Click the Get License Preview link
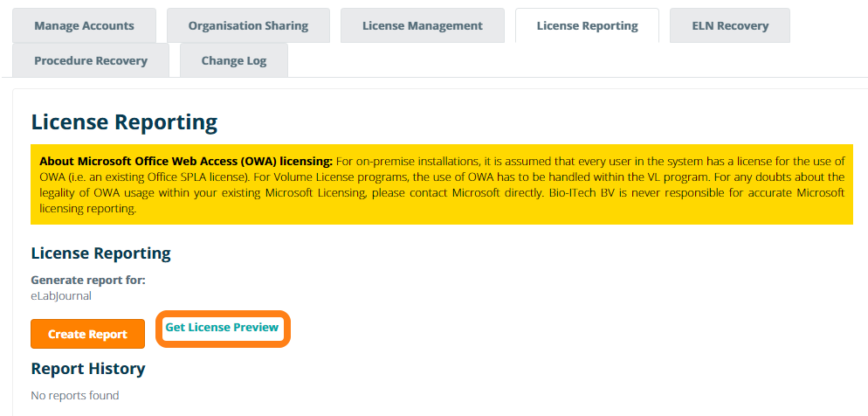The image size is (868, 416). click(x=222, y=328)
